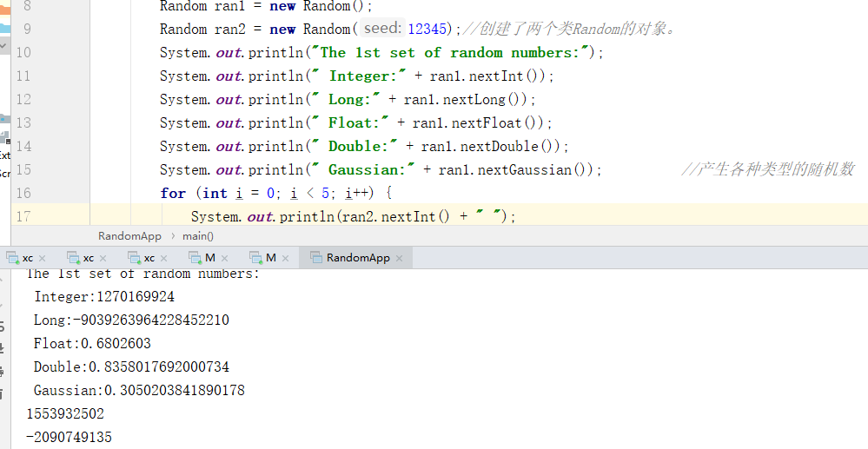Place cursor on 'Random ran1 = new Random();'
This screenshot has height=449, width=868.
[x=266, y=6]
